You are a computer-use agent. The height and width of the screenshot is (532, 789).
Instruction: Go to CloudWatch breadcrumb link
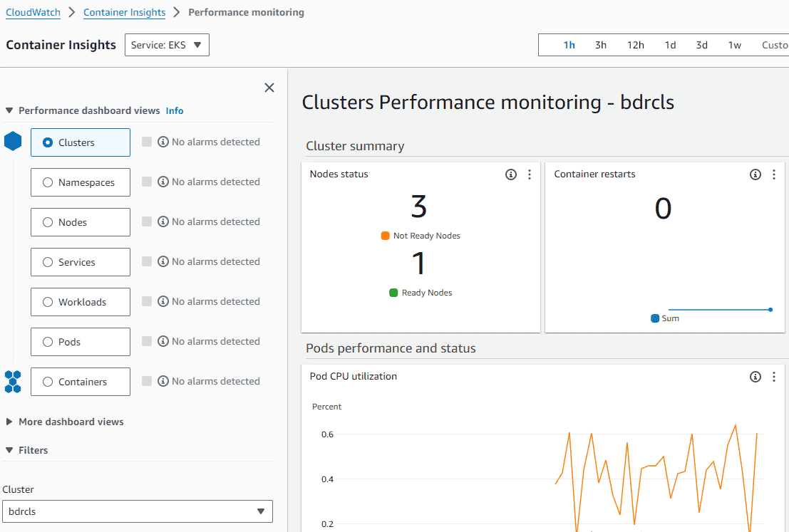(33, 12)
